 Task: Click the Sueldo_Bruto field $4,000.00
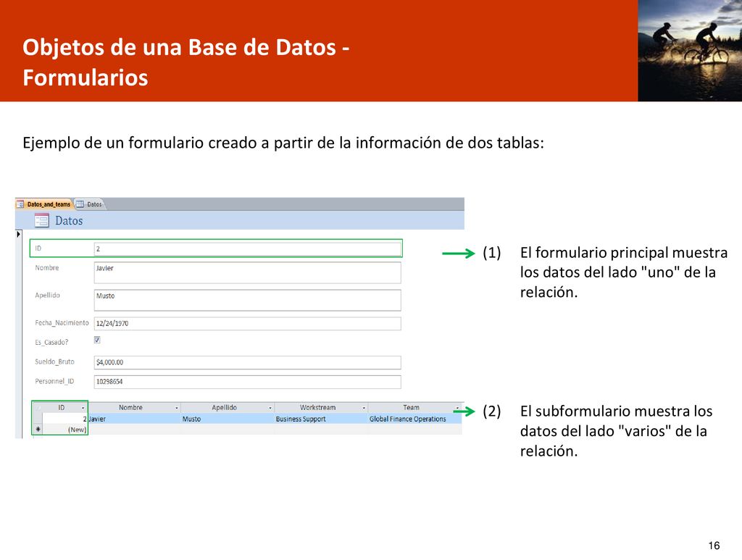(x=248, y=362)
